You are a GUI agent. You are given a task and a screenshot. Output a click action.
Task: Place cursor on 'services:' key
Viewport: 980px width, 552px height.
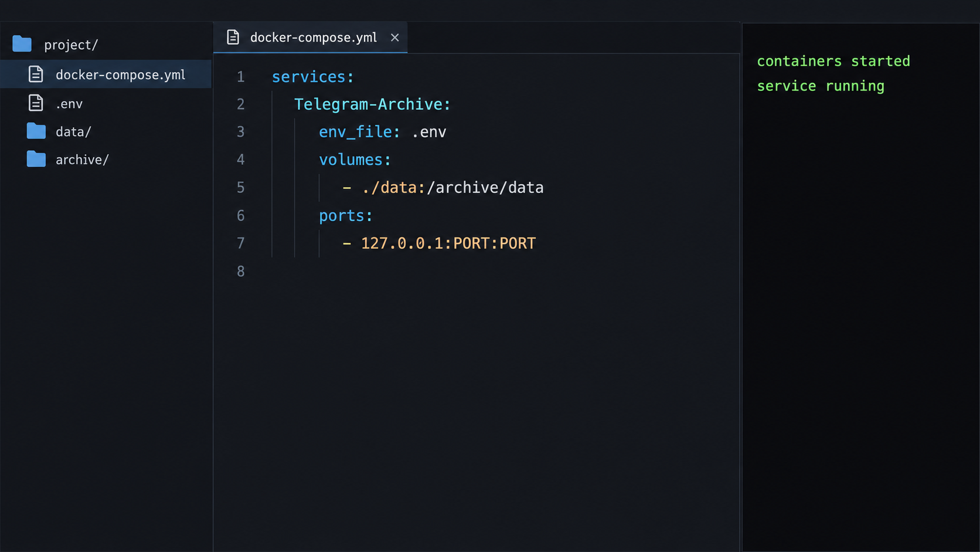click(x=312, y=77)
